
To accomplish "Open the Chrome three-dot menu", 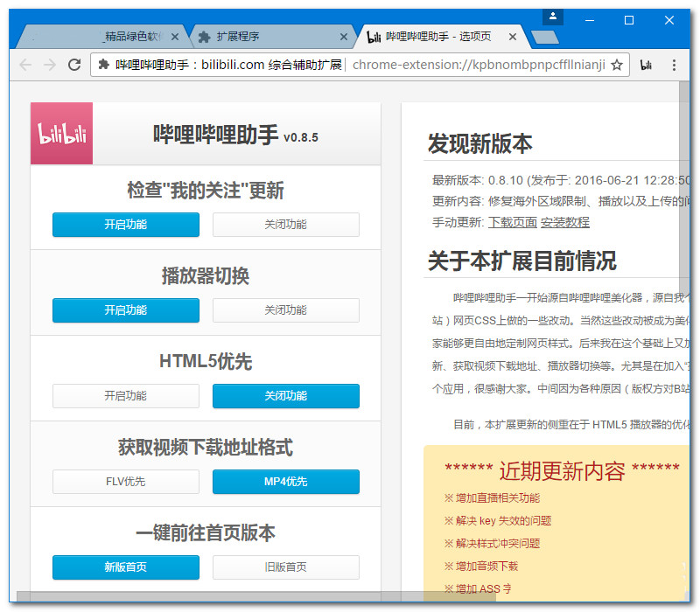I will (674, 65).
